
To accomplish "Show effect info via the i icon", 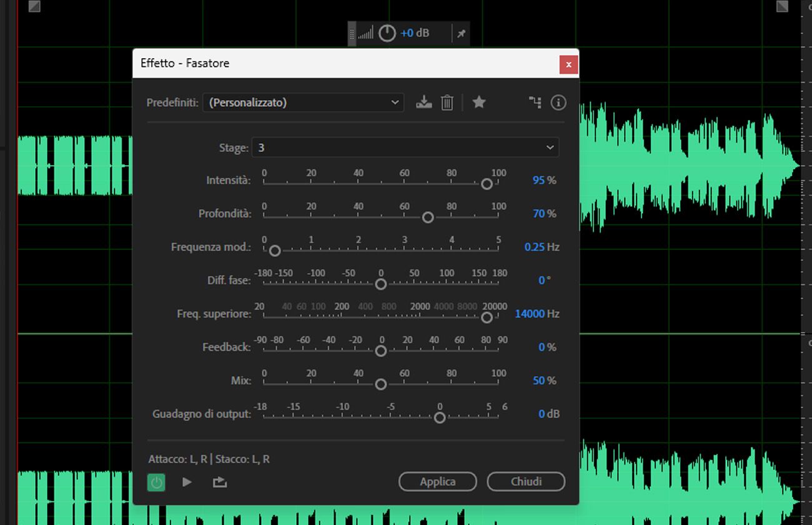I will pos(558,102).
